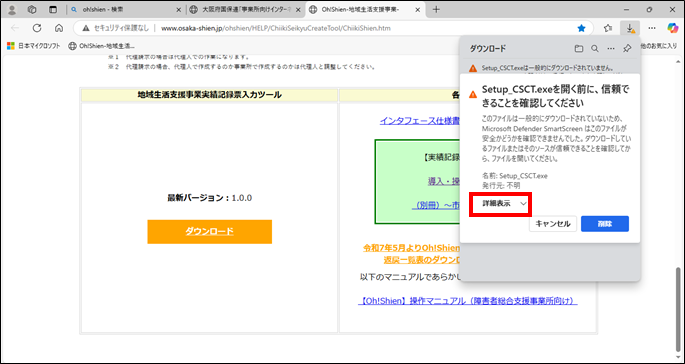Open downloads folder from the panel
Viewport: 685px width, 364px height.
(x=579, y=49)
